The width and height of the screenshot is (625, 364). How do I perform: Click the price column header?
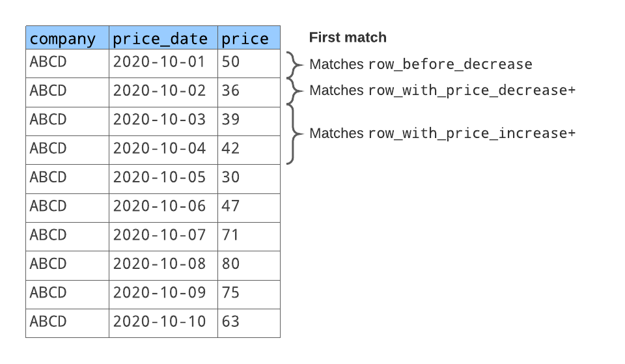pyautogui.click(x=245, y=38)
